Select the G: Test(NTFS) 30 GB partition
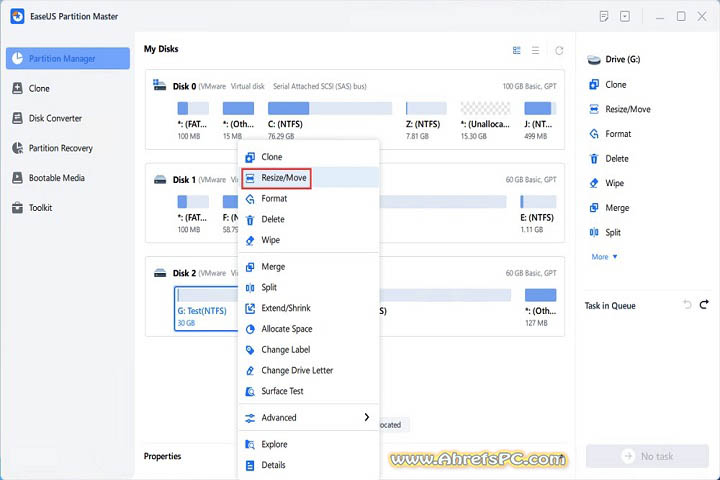 (206, 309)
